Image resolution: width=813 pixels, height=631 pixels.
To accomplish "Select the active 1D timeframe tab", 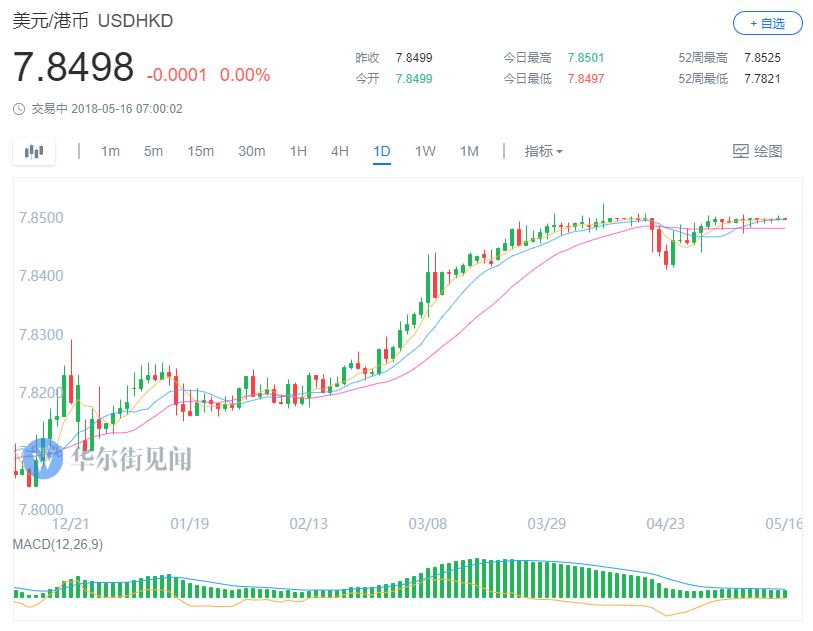I will click(x=382, y=152).
